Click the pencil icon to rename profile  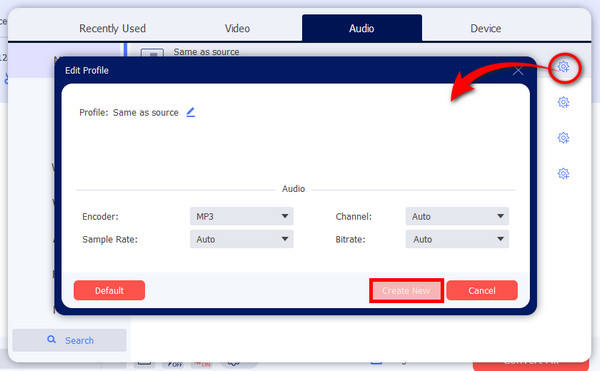click(x=191, y=112)
